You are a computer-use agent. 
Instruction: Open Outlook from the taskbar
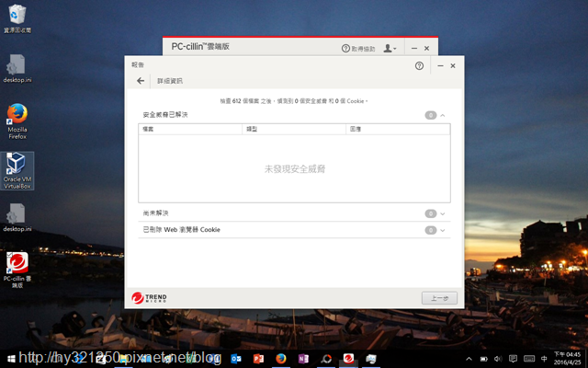tap(236, 359)
